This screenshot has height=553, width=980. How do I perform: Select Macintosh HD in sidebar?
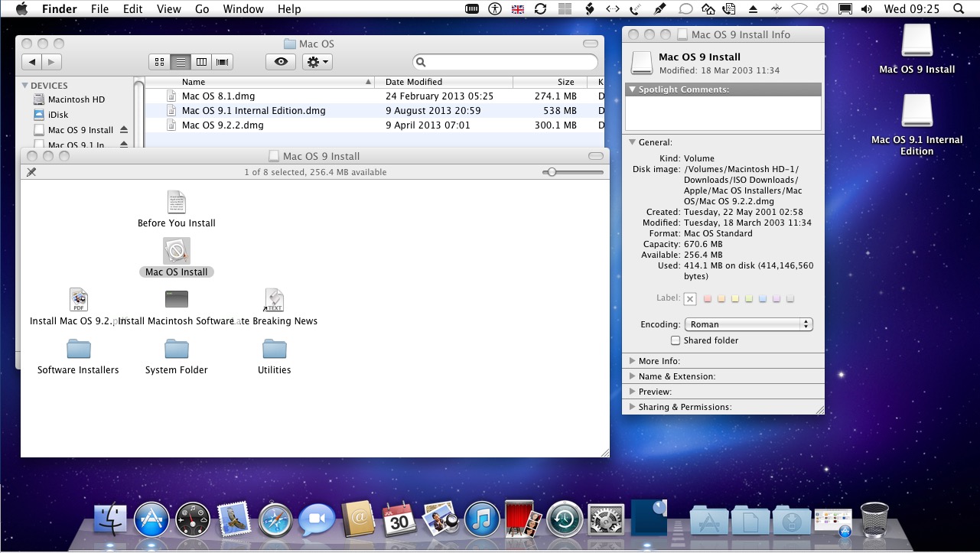tap(76, 99)
